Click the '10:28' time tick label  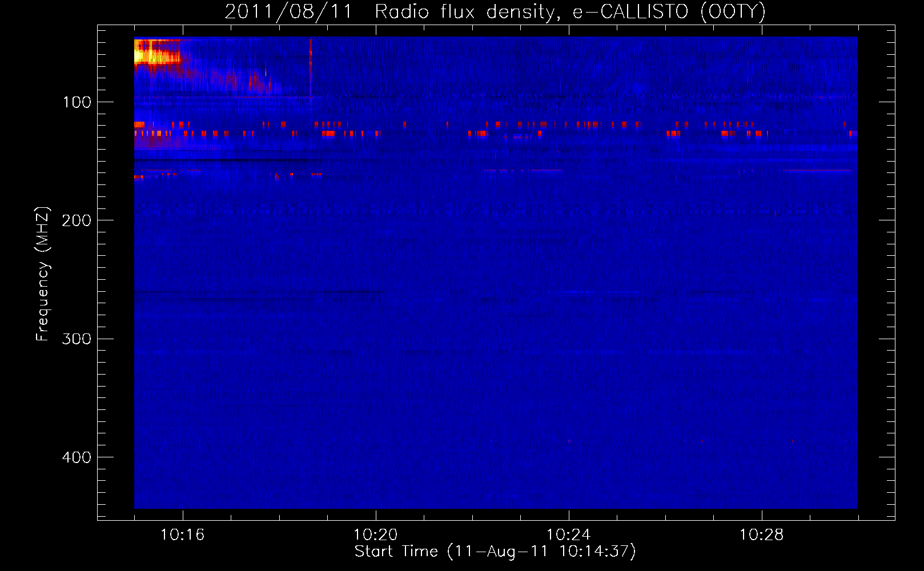[x=761, y=535]
